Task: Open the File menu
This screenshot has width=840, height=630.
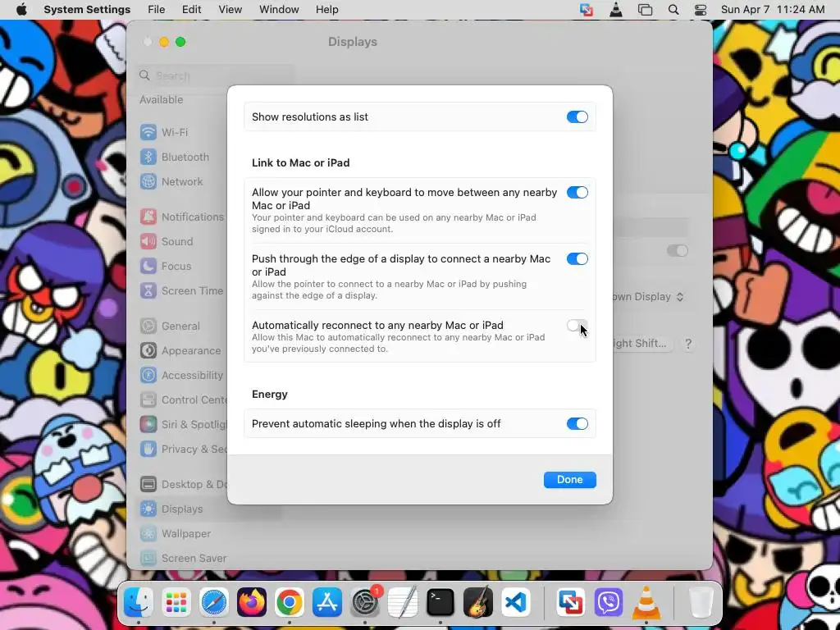Action: 157,10
